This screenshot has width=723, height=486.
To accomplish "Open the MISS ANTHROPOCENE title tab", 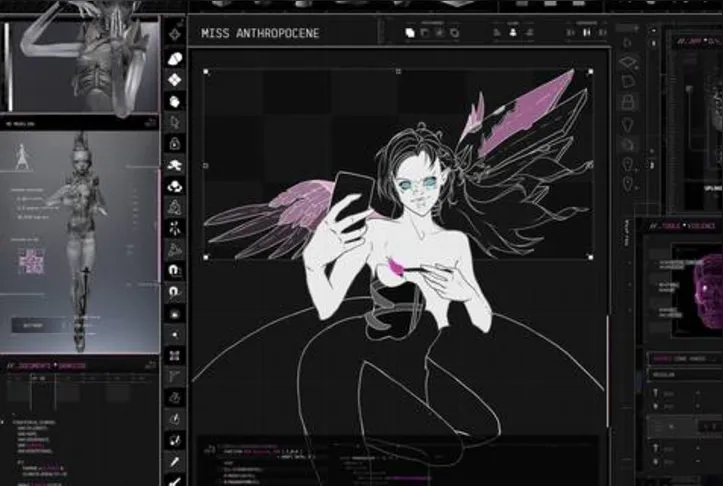I will coord(260,33).
